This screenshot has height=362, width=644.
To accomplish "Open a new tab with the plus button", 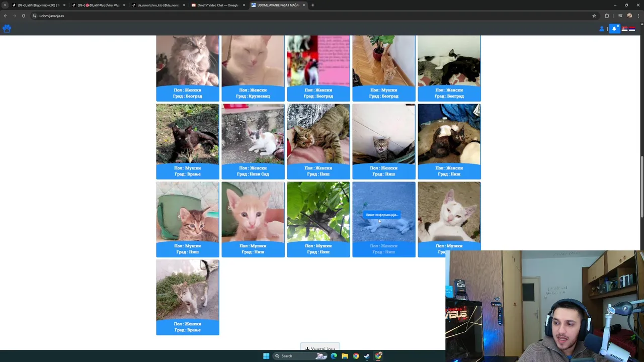I will (312, 5).
